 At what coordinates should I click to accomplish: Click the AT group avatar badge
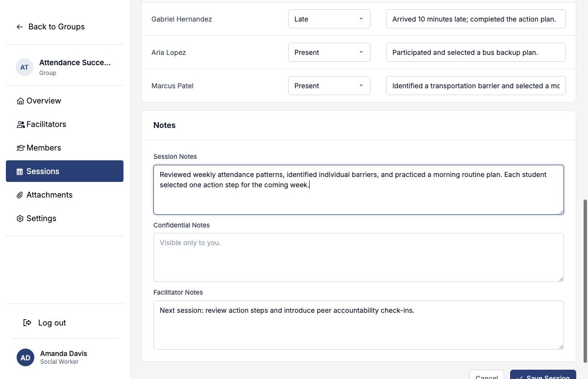click(24, 67)
